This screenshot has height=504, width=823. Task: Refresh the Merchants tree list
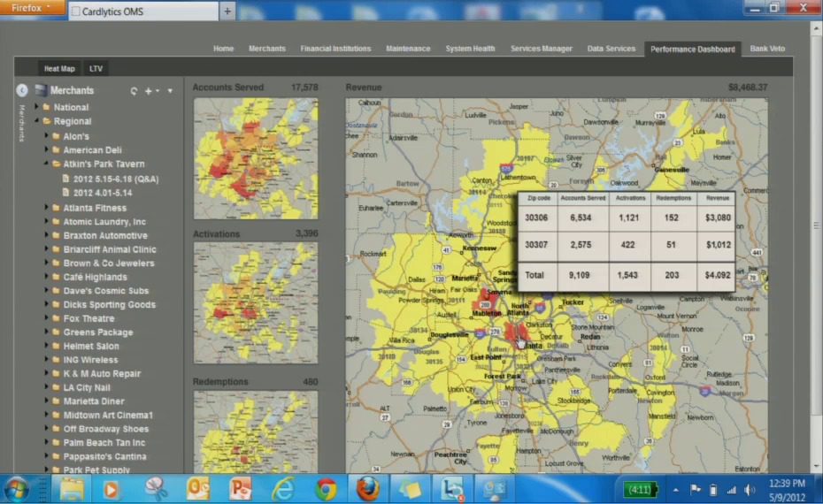click(135, 91)
